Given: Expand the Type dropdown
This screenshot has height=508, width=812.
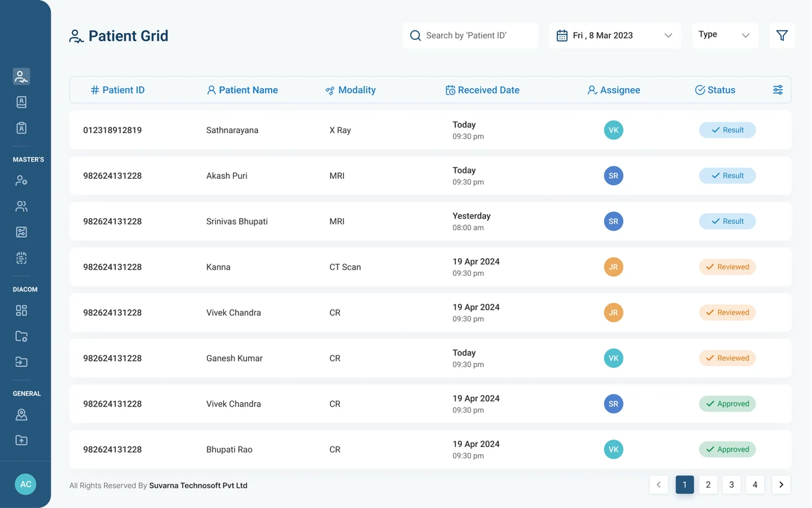Looking at the screenshot, I should coord(724,36).
